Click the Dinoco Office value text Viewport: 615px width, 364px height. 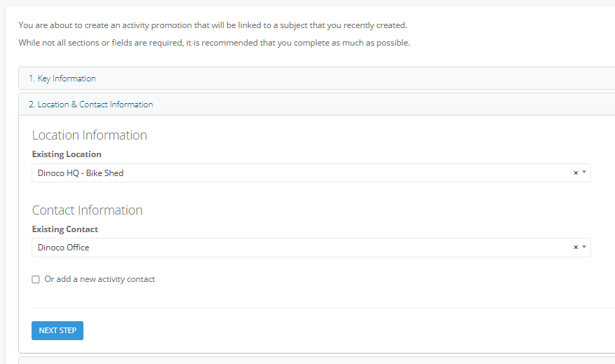pyautogui.click(x=64, y=248)
